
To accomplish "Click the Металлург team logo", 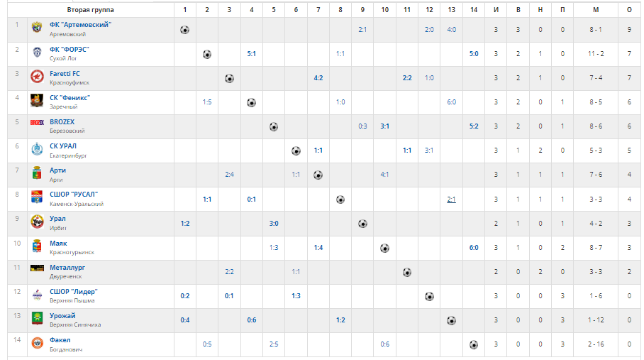I will click(x=37, y=268).
